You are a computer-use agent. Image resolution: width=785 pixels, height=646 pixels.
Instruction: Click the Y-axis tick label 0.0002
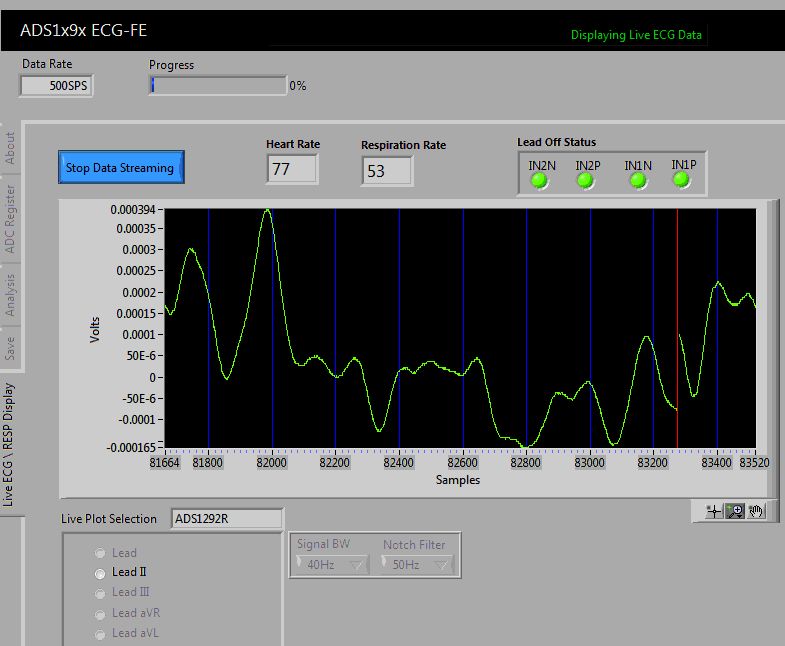click(139, 292)
